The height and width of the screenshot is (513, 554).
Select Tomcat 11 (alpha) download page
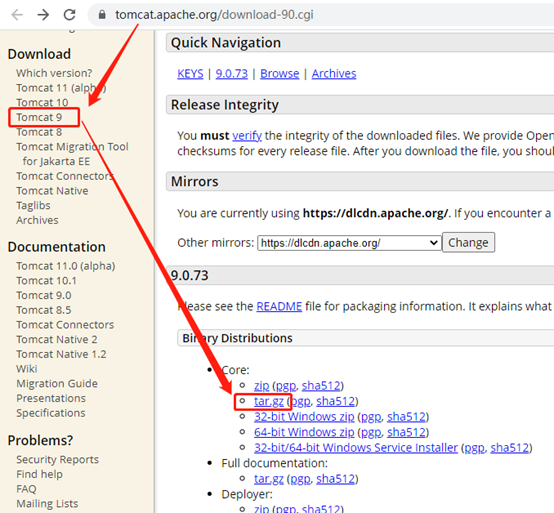click(61, 88)
